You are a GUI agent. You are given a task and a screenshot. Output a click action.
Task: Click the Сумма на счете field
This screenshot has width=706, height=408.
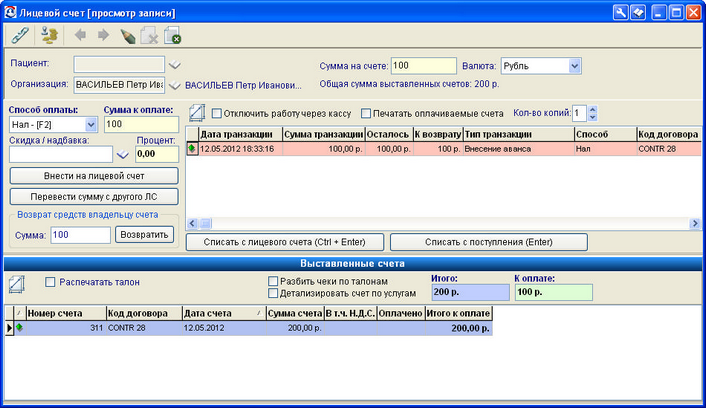(x=424, y=66)
